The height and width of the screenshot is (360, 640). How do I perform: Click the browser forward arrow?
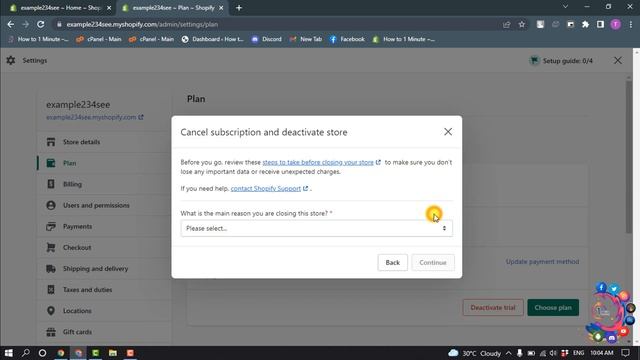coord(25,24)
